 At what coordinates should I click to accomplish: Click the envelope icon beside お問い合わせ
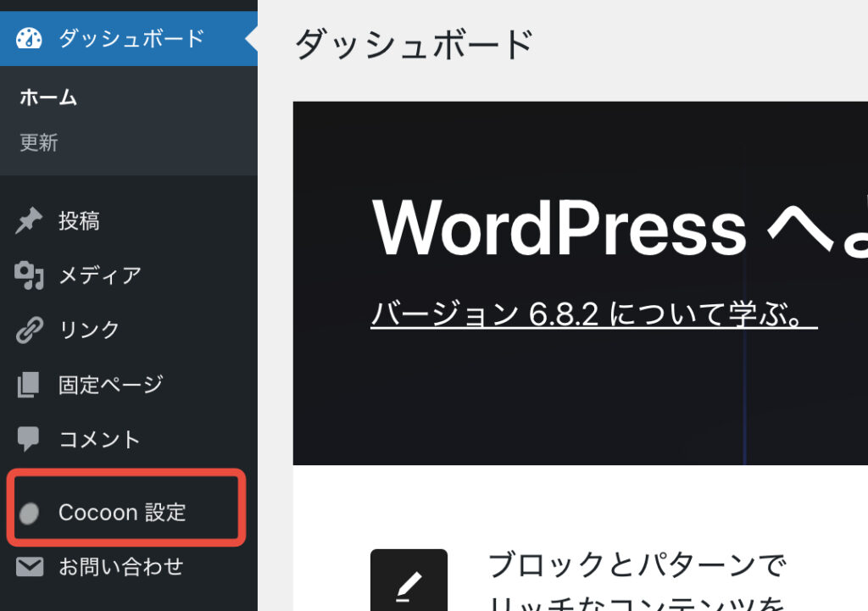30,567
